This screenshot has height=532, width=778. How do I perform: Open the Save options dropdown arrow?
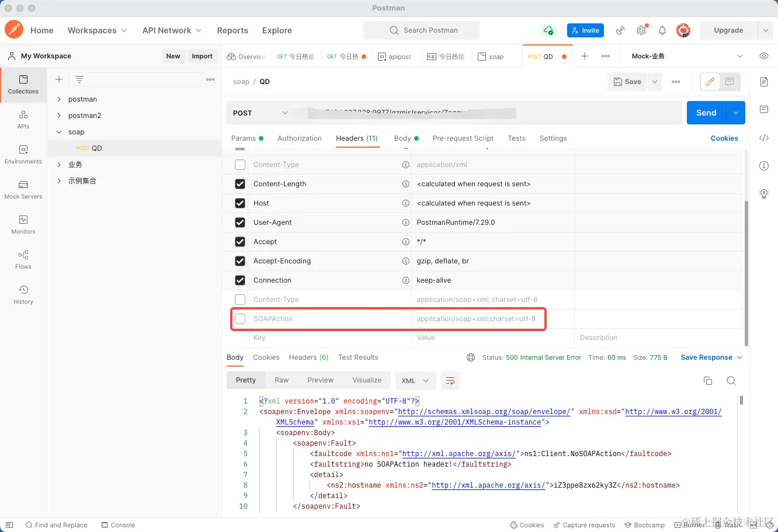click(655, 82)
